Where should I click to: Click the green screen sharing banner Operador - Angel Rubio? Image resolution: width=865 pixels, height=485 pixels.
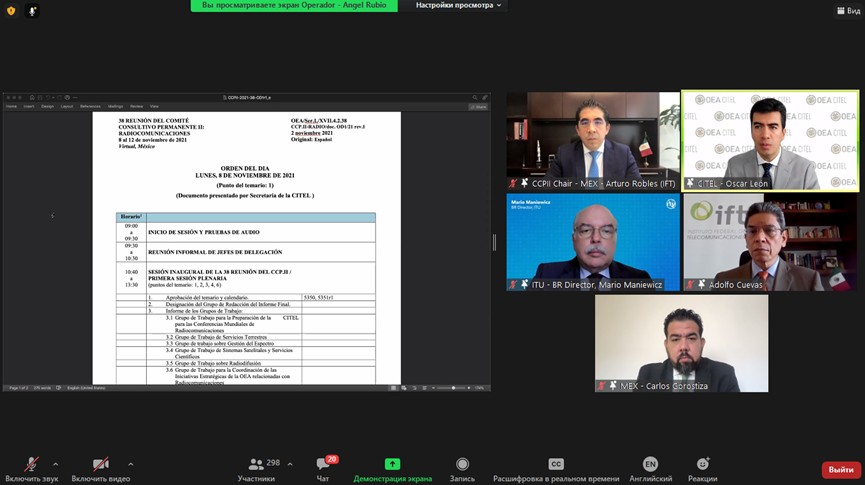click(x=294, y=6)
